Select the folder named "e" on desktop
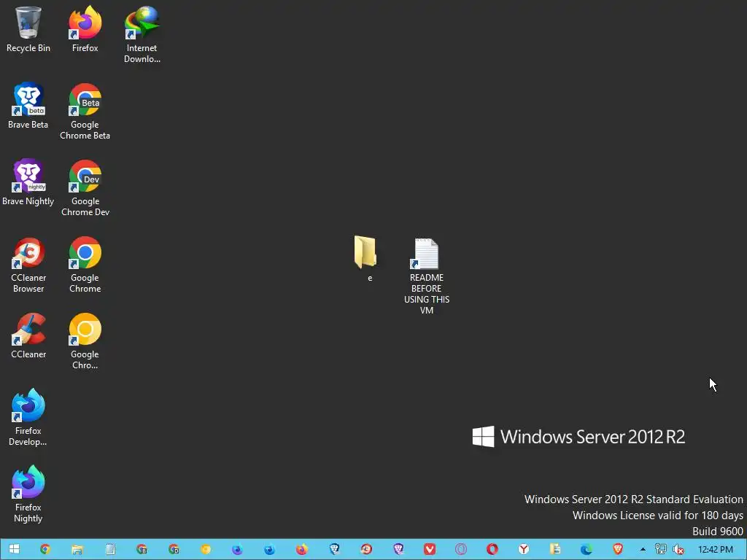 (366, 258)
